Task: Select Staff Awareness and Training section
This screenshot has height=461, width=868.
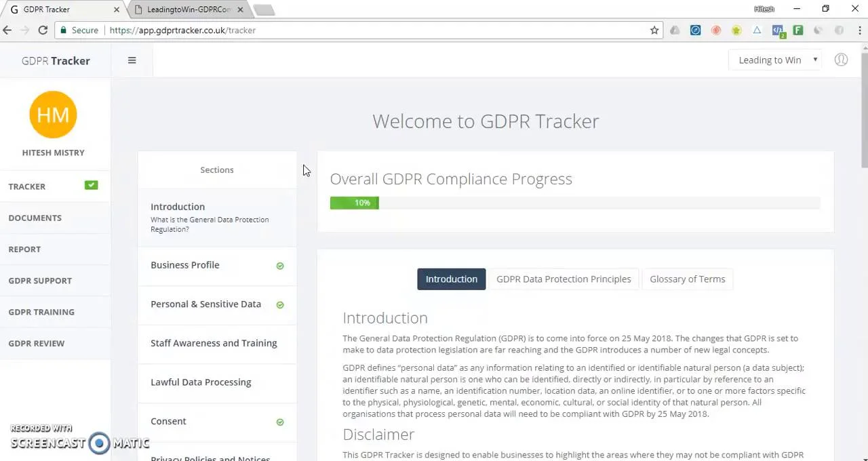Action: tap(217, 343)
